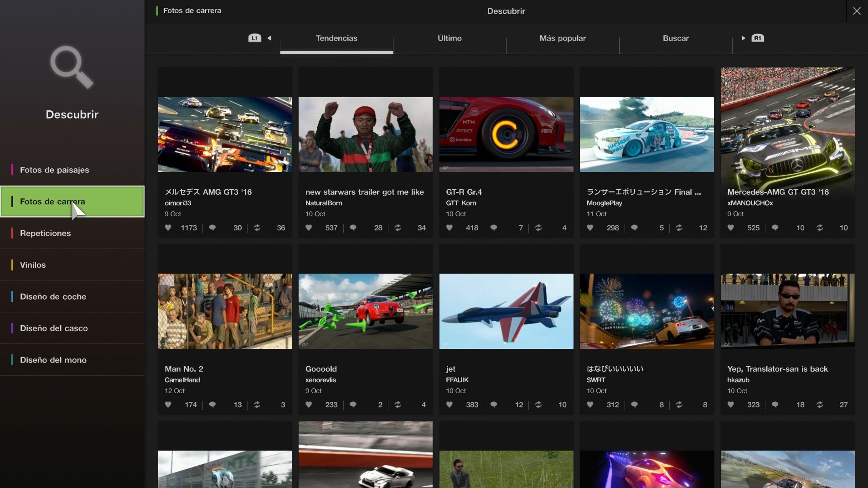Click the left arrow next to L1
The width and height of the screenshot is (868, 488).
point(269,38)
